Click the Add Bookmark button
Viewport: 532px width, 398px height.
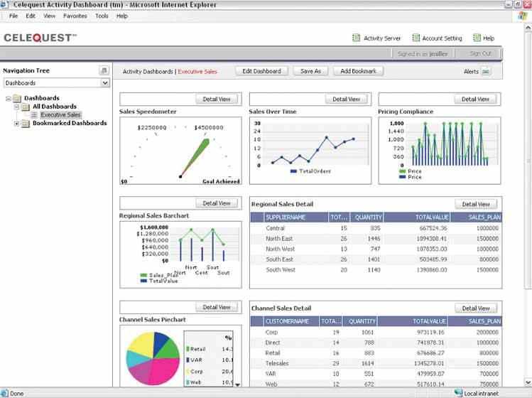[358, 71]
